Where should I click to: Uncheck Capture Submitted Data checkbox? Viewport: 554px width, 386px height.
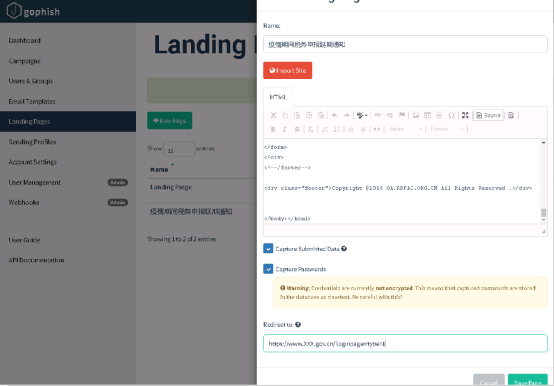[268, 249]
